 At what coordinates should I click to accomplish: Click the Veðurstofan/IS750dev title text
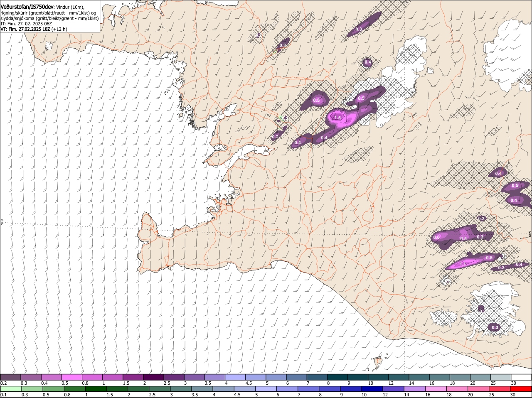27,7
